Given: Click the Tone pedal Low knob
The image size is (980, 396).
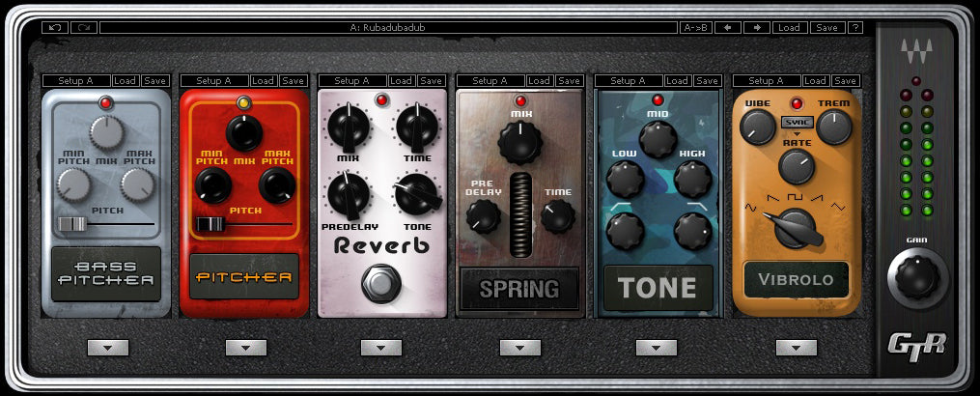Looking at the screenshot, I should 626,179.
